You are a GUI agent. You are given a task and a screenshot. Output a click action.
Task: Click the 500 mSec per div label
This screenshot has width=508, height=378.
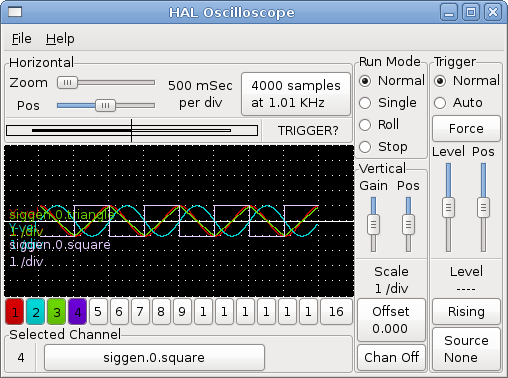(x=200, y=94)
